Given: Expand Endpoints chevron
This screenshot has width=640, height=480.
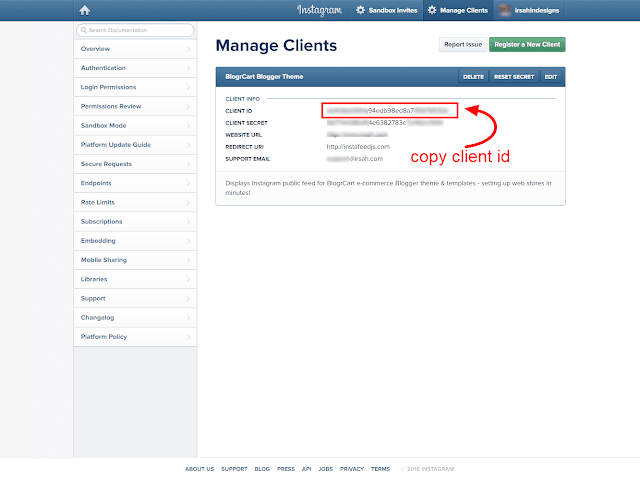Looking at the screenshot, I should 188,183.
